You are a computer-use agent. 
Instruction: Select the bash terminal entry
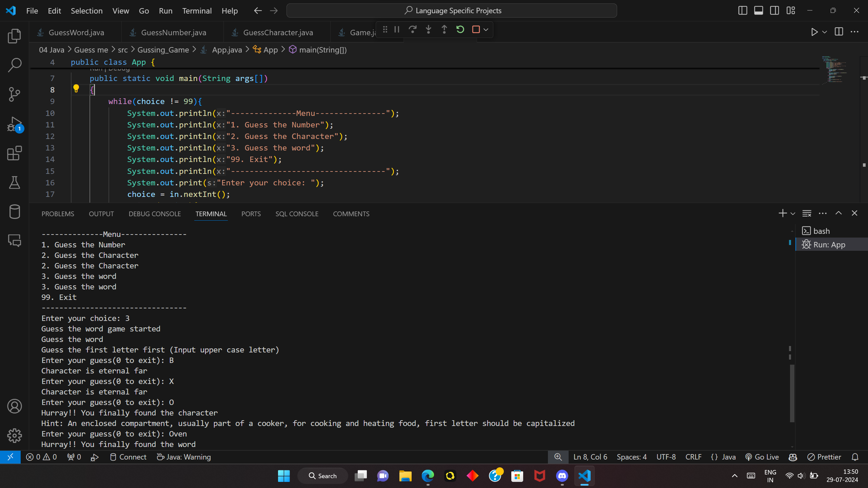(x=821, y=231)
